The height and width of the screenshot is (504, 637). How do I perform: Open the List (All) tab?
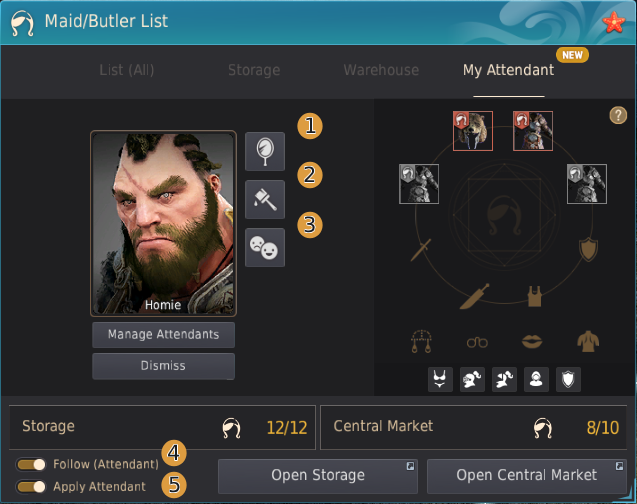tap(127, 70)
